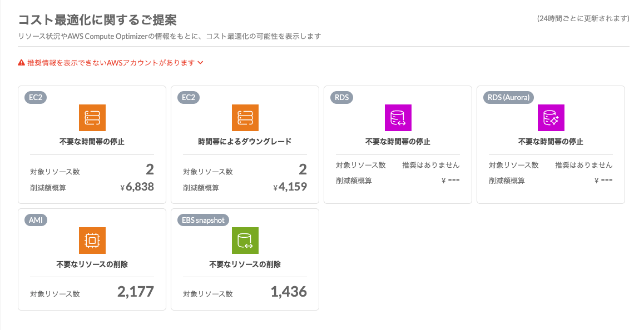The image size is (644, 330).
Task: Click the EC2 time-based downgrade server icon
Action: pyautogui.click(x=245, y=118)
